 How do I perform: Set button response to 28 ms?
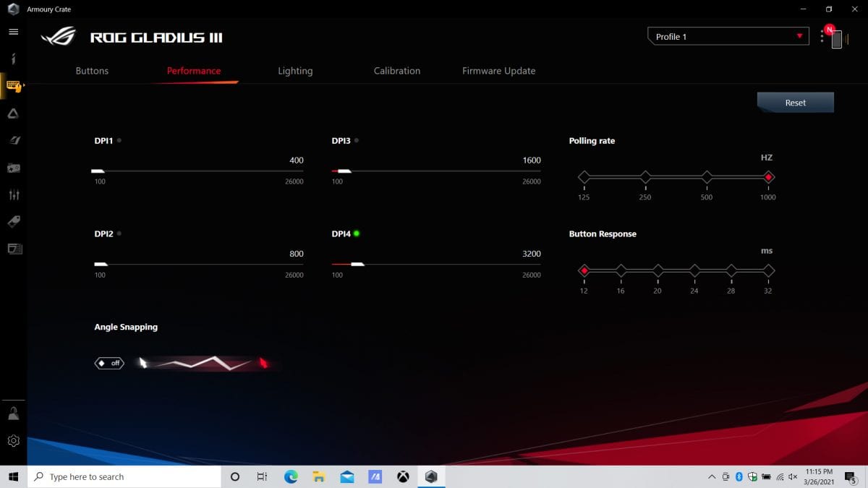coord(731,270)
